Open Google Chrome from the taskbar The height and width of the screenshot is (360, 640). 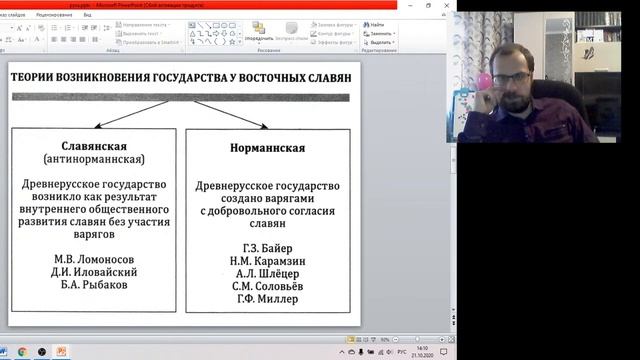pos(23,351)
